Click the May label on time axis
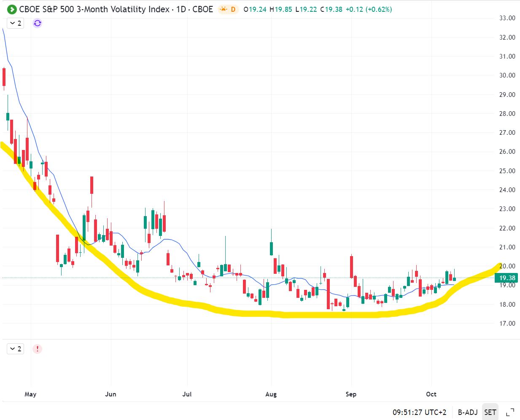The width and height of the screenshot is (520, 420). point(30,394)
